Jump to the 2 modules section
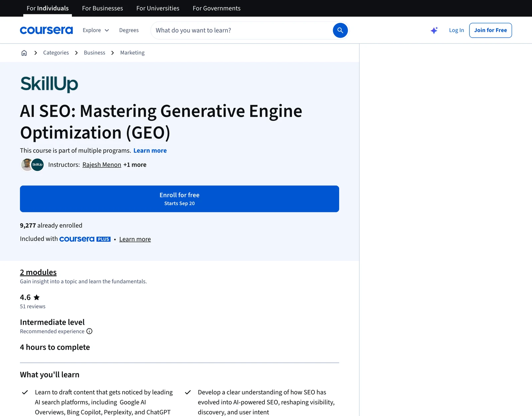 [x=38, y=273]
